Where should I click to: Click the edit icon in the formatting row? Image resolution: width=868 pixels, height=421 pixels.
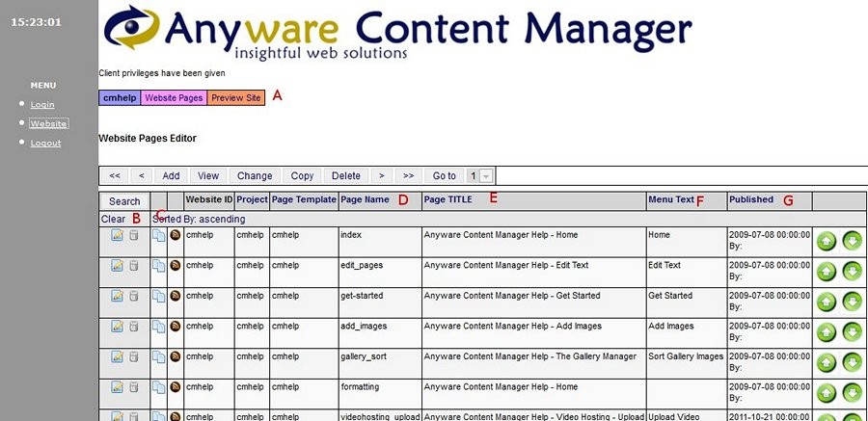point(117,387)
